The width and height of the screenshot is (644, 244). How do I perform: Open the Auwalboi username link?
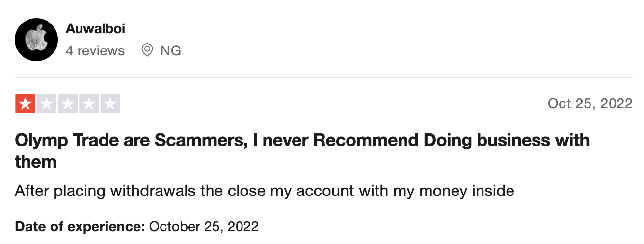(x=95, y=29)
